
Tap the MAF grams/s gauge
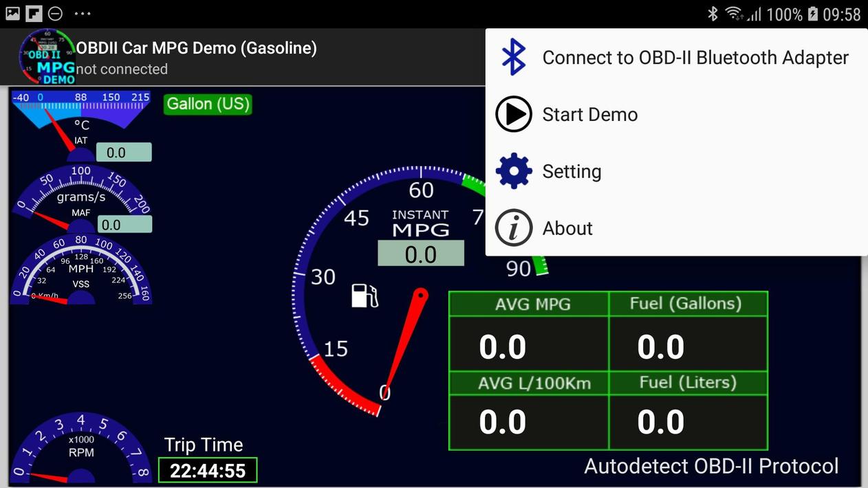pyautogui.click(x=81, y=199)
